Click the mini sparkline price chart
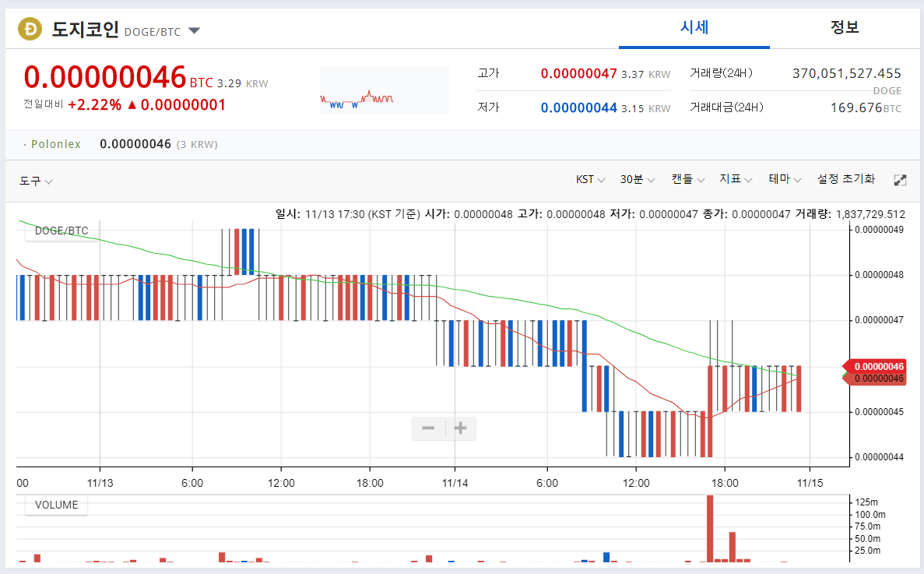924x574 pixels. (385, 90)
